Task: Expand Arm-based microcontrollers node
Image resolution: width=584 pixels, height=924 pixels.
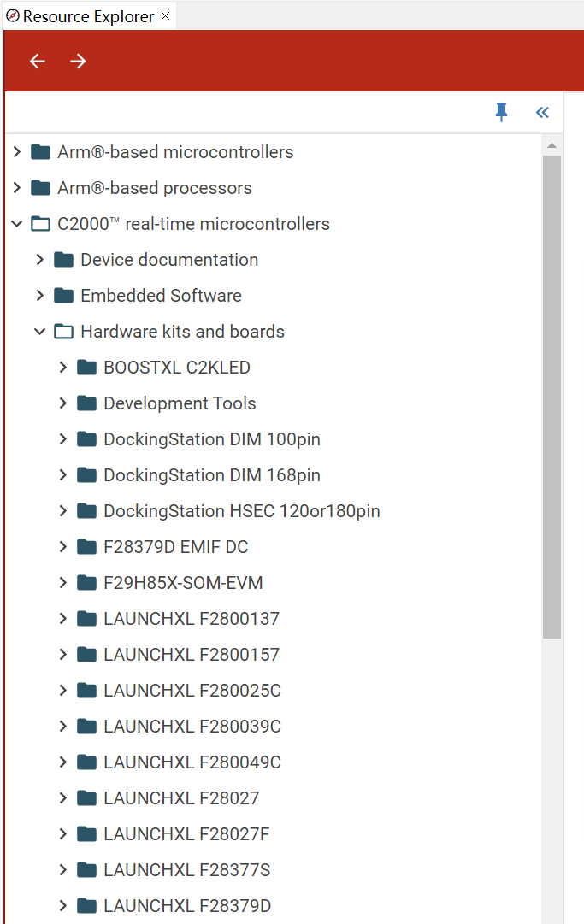Action: point(16,152)
